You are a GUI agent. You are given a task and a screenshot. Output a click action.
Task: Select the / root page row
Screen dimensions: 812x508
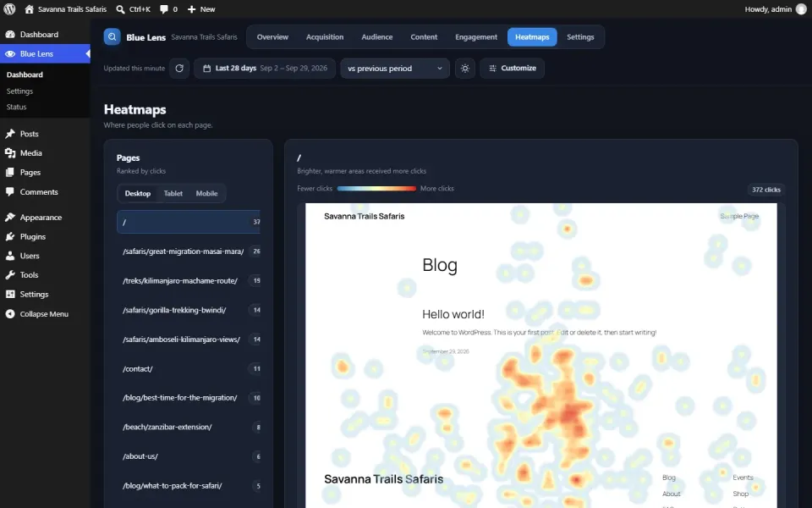(189, 222)
